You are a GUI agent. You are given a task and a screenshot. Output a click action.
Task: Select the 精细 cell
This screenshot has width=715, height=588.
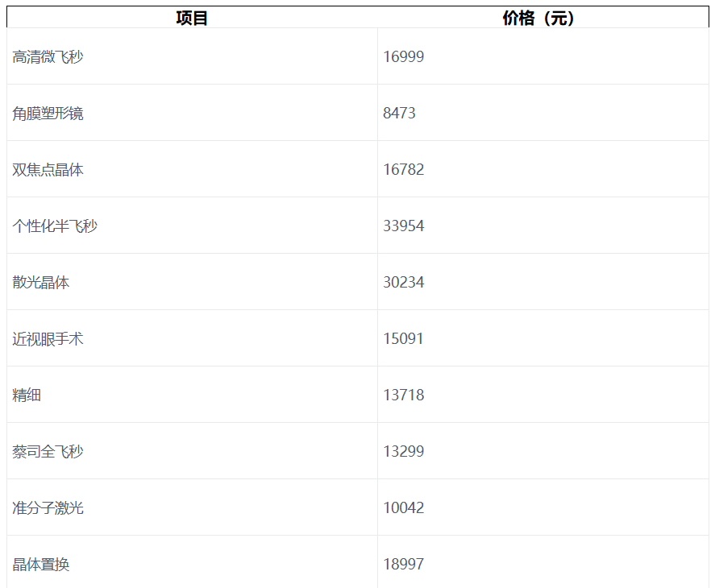pyautogui.click(x=27, y=395)
